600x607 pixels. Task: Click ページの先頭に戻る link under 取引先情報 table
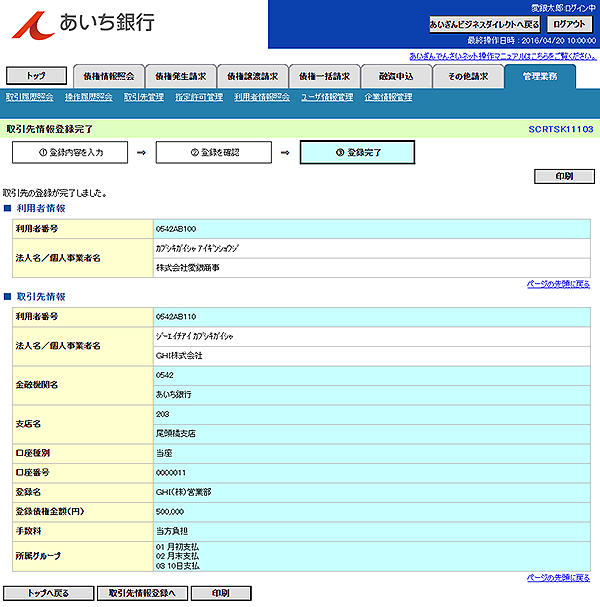pyautogui.click(x=558, y=578)
